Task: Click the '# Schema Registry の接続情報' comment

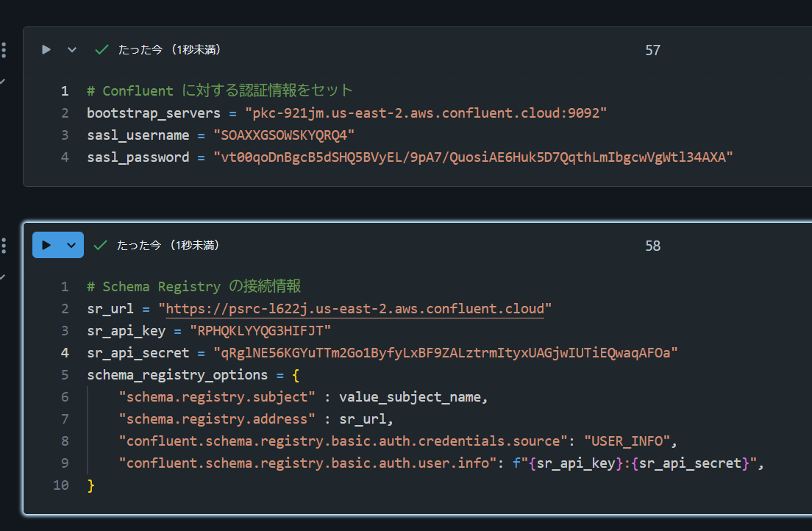Action: pos(193,286)
